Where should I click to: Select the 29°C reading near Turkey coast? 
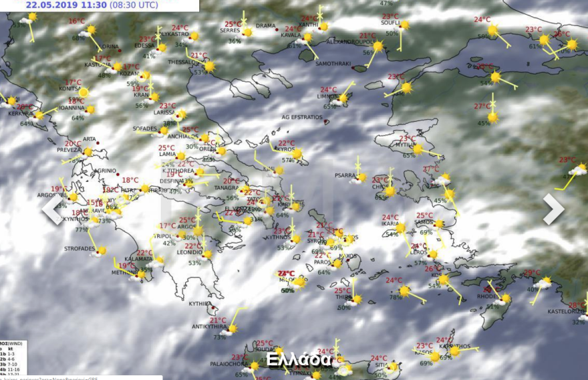[532, 272]
